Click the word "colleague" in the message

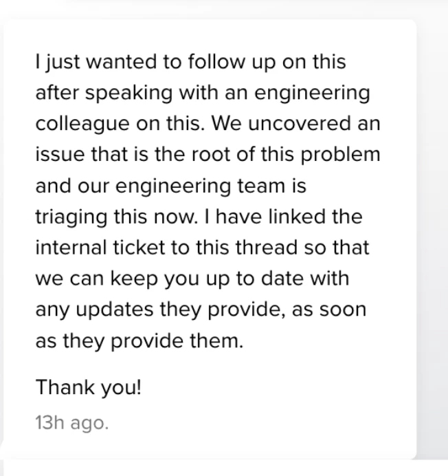point(82,125)
